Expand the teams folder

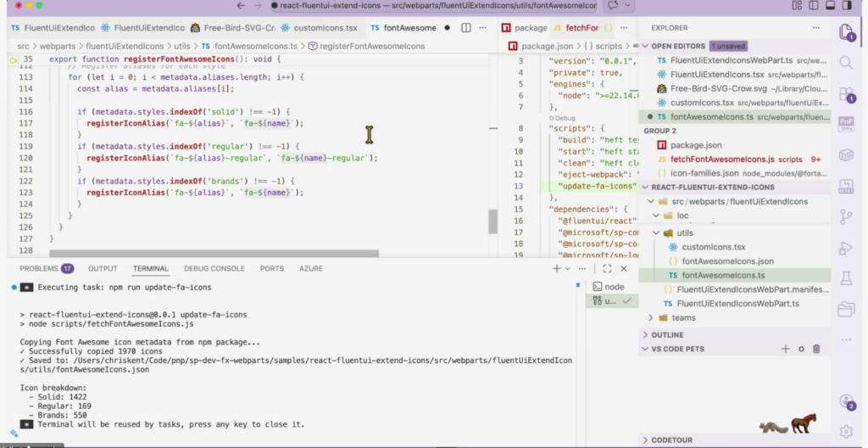point(683,317)
